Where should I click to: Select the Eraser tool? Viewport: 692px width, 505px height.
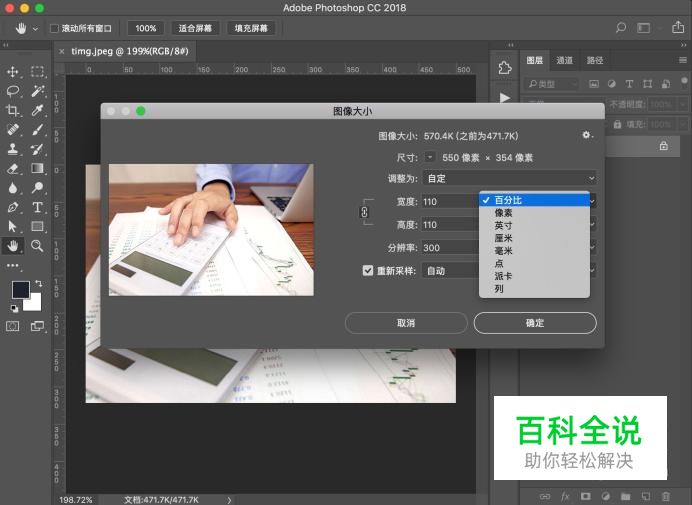click(x=12, y=168)
